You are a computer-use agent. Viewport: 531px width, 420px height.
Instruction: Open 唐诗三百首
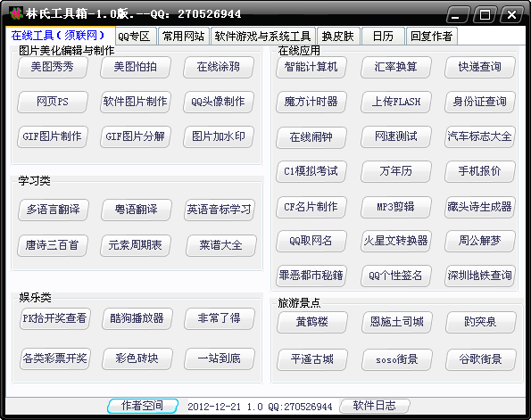(53, 245)
